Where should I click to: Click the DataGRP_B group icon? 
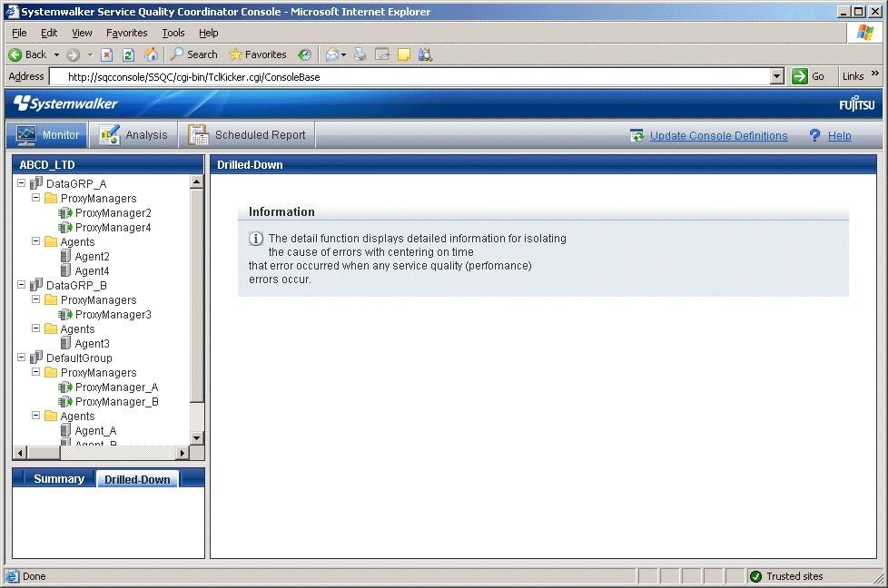click(x=36, y=284)
